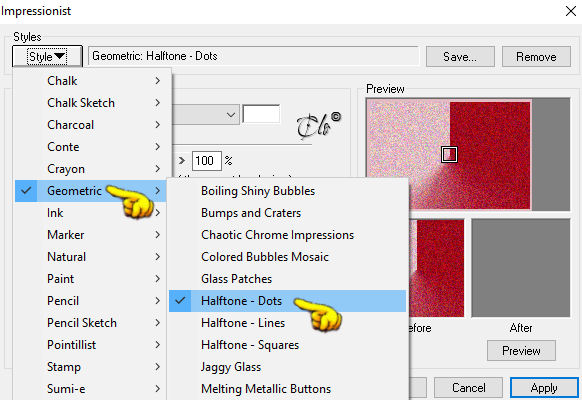This screenshot has width=582, height=400.
Task: Expand the Chalk submenu arrow
Action: pos(158,81)
